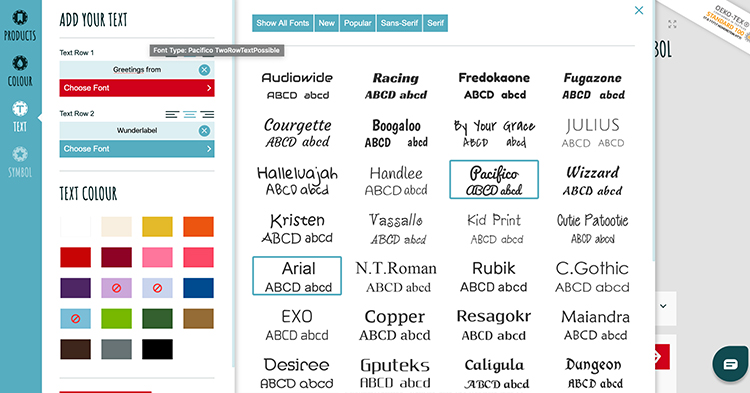Select the Wizzard font

[x=593, y=180]
